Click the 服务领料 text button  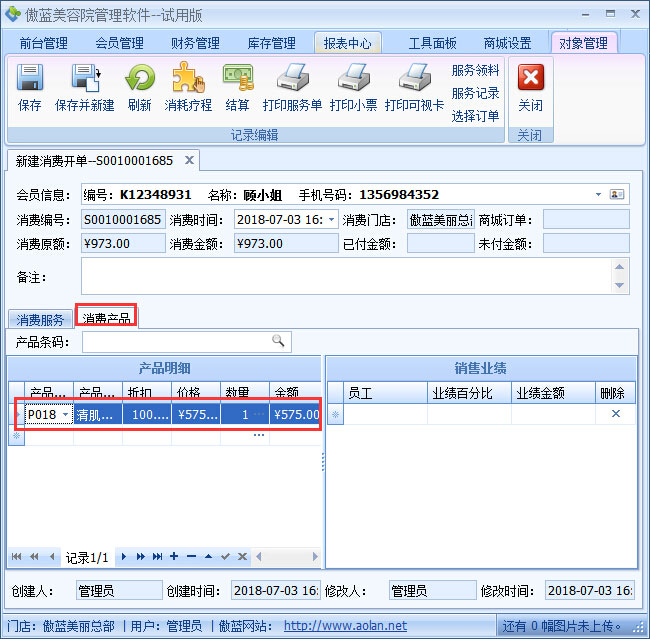pos(475,70)
